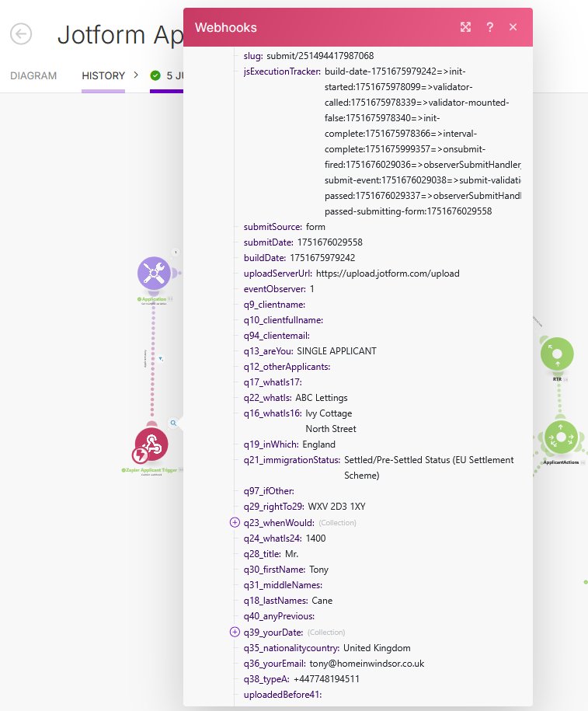Click the slug submit value
This screenshot has width=588, height=711.
(320, 56)
